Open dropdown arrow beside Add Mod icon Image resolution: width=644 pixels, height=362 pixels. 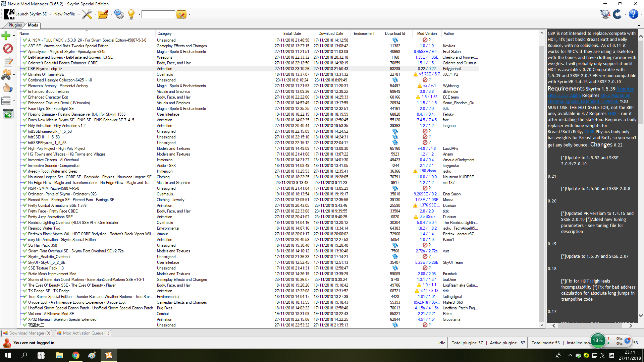click(x=14, y=36)
